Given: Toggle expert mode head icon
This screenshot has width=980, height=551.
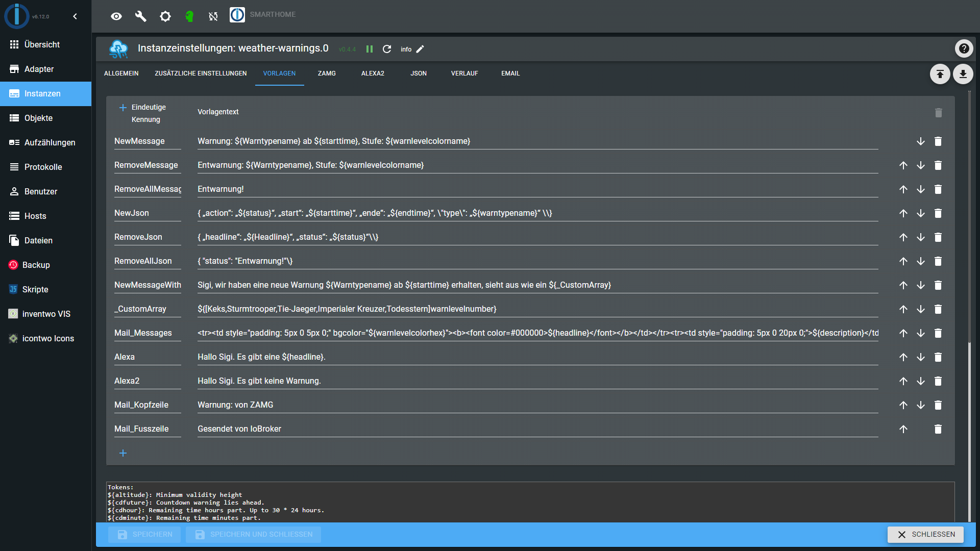Looking at the screenshot, I should coord(189,16).
